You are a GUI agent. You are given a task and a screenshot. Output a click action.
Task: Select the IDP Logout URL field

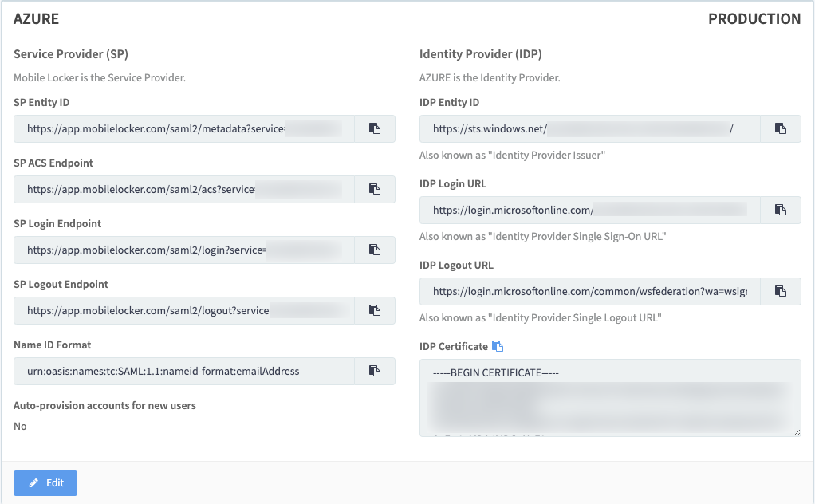click(x=590, y=291)
